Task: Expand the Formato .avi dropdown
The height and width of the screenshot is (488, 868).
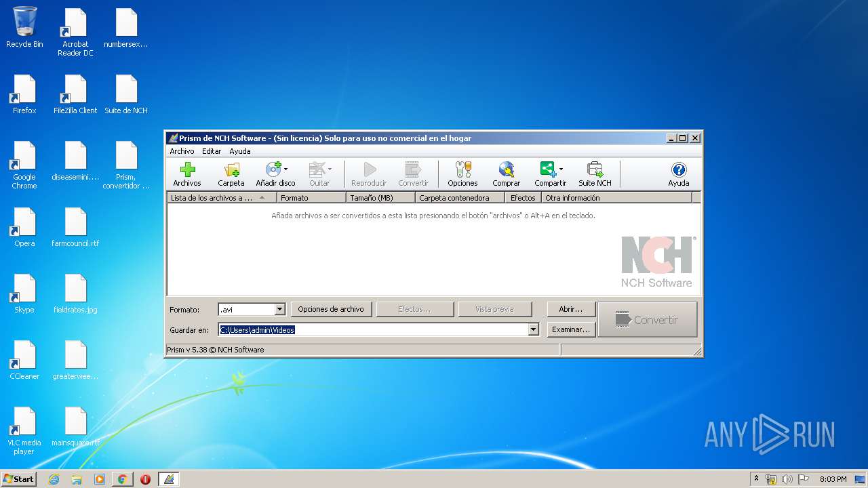Action: pos(279,309)
